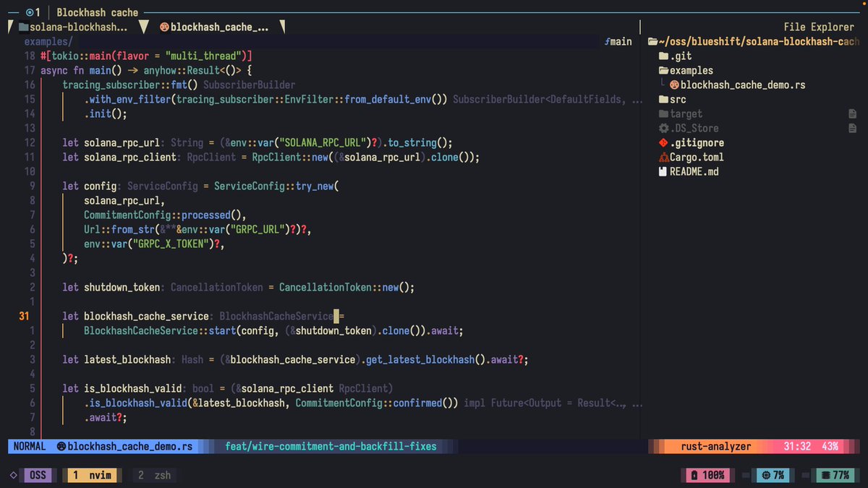Click the "GRPC_X_TOKEN" string

click(173, 244)
